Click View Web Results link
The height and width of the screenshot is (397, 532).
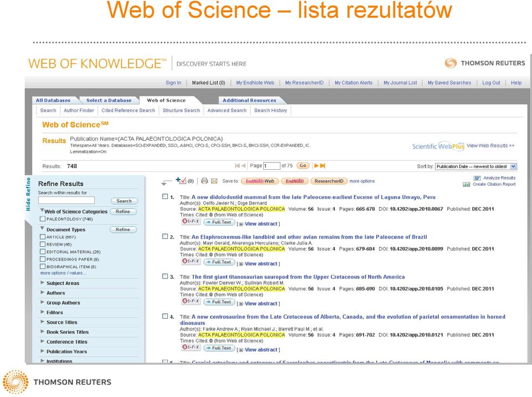pos(490,146)
